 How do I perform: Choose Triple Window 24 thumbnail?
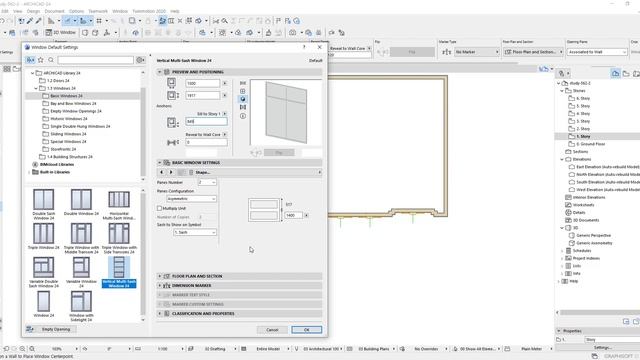(44, 236)
